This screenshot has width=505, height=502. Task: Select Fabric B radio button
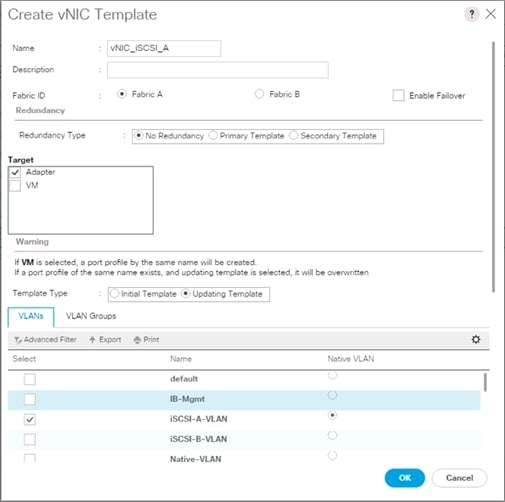point(259,94)
